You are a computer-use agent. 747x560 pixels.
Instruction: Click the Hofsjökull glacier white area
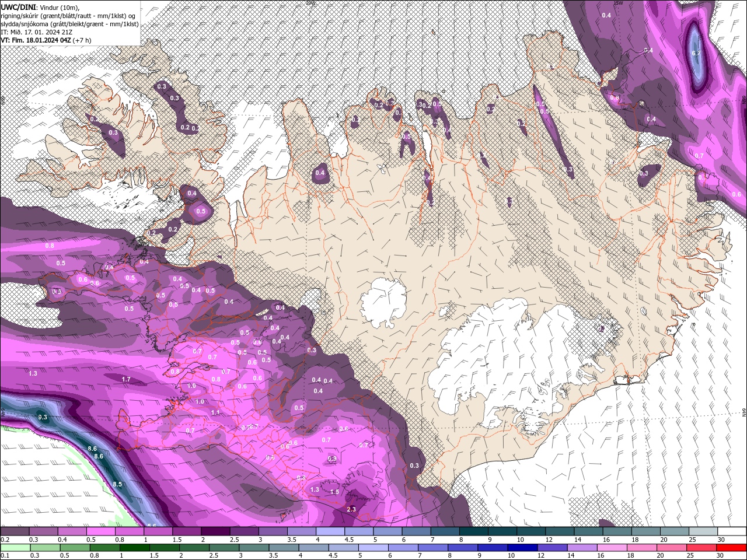coord(383,302)
